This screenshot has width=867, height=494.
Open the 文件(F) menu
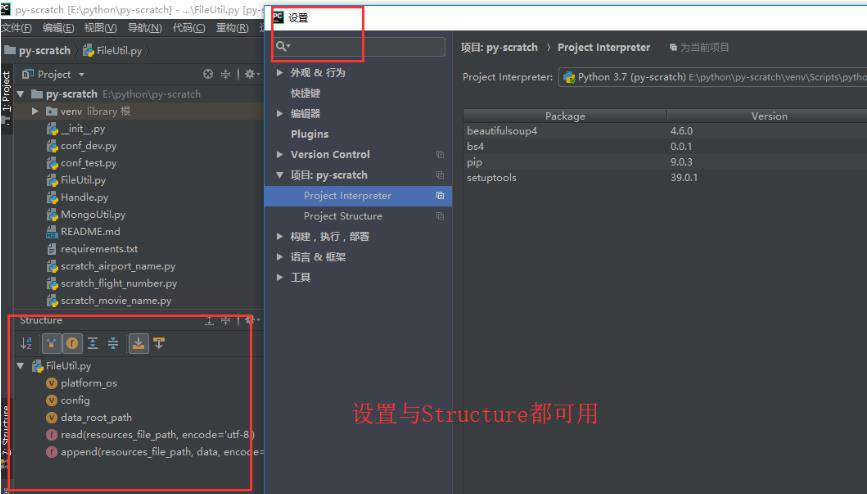pos(16,28)
